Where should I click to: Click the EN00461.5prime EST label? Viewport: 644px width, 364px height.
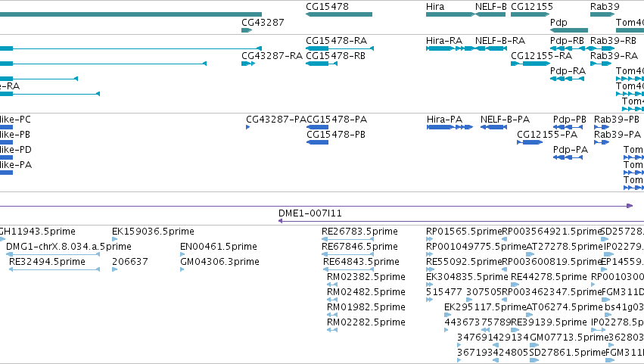pyautogui.click(x=219, y=247)
